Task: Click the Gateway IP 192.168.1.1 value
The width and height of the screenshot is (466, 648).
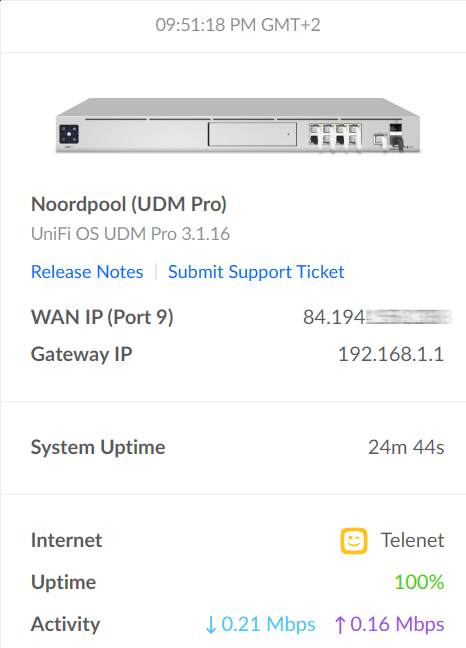Action: (391, 354)
